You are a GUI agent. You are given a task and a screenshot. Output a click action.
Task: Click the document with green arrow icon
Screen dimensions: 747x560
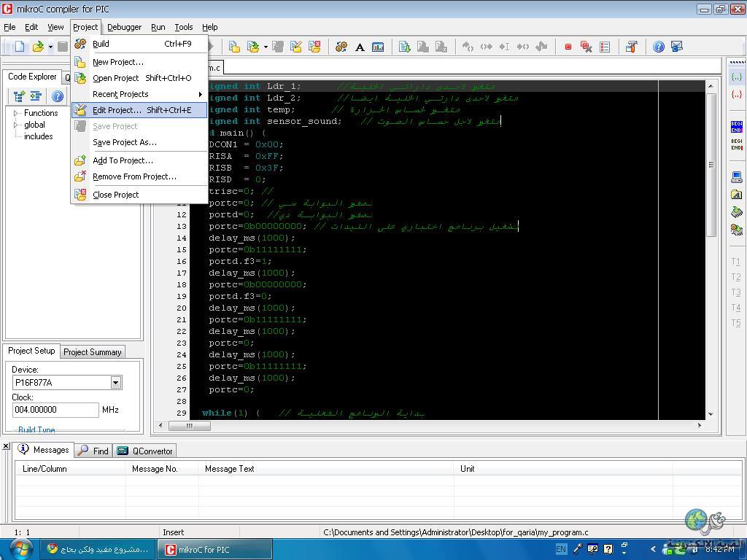coord(404,46)
